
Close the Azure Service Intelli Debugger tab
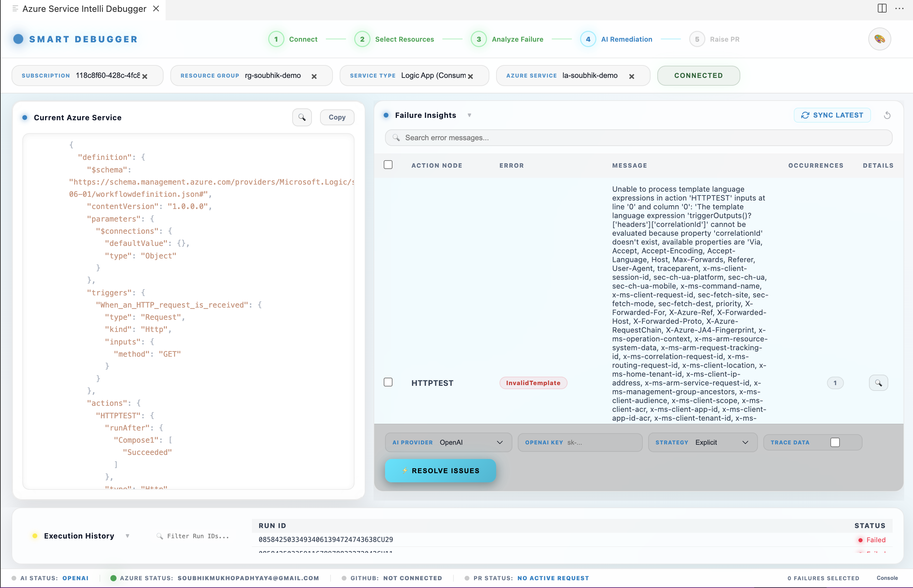(156, 8)
